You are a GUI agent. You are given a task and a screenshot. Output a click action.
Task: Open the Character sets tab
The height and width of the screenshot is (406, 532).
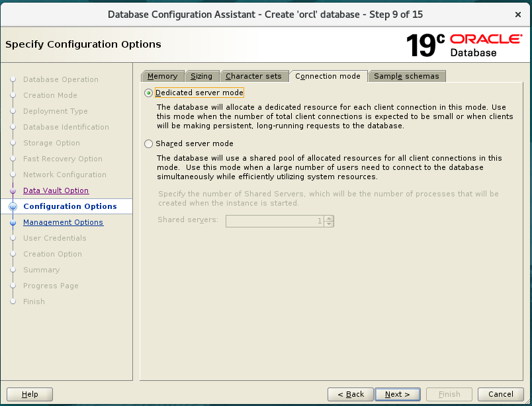[x=253, y=76]
